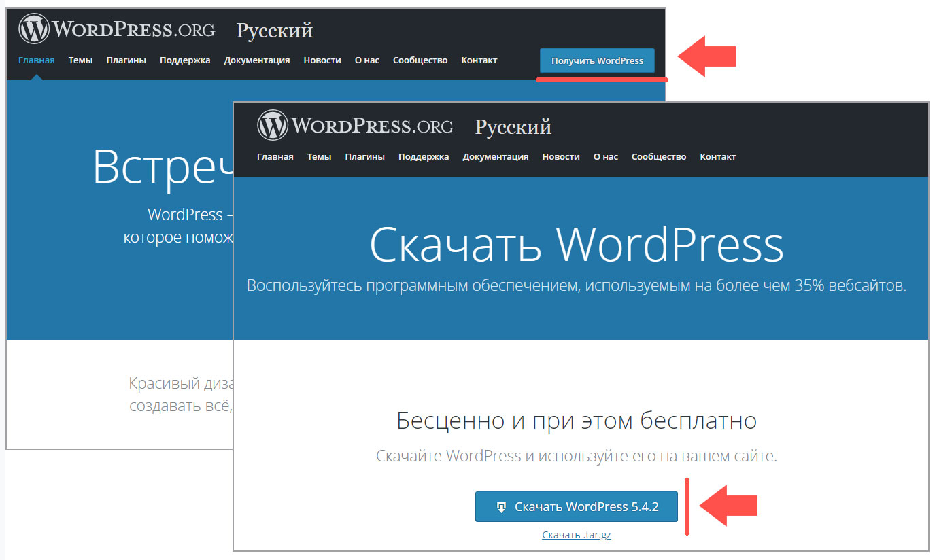This screenshot has height=560, width=937.
Task: Open «Темы» in back window menu
Action: [x=80, y=60]
